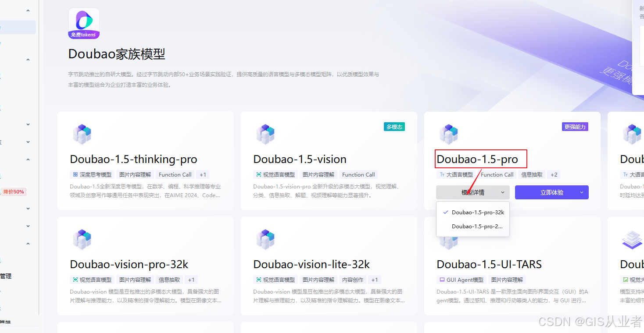
Task: Click cube icon on Doubao-1.5-thinking-pro card
Action: tap(82, 134)
